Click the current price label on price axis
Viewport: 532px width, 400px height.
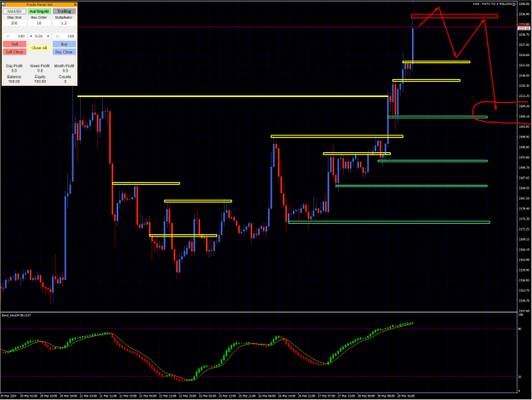524,28
